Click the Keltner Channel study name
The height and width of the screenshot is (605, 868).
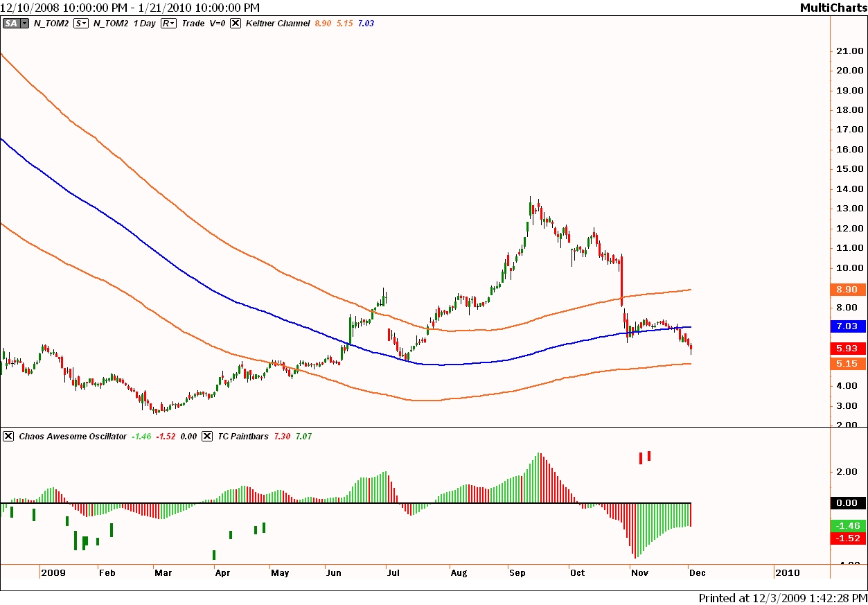[276, 23]
